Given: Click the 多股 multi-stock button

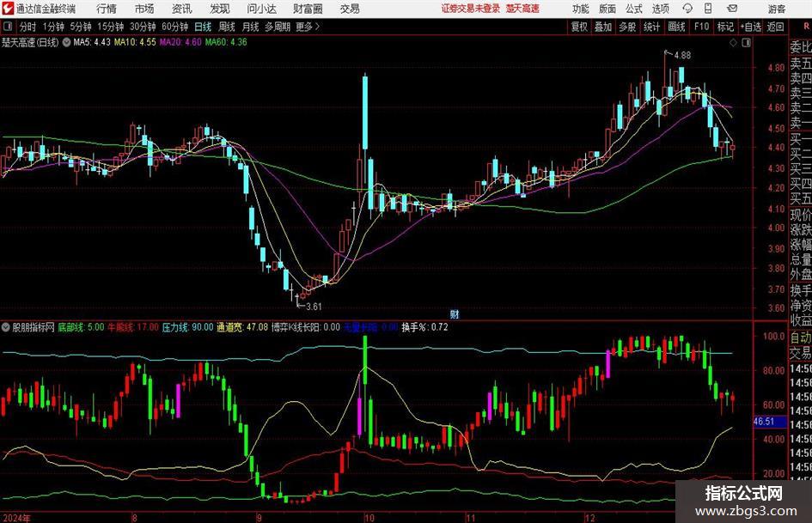Looking at the screenshot, I should click(x=627, y=27).
